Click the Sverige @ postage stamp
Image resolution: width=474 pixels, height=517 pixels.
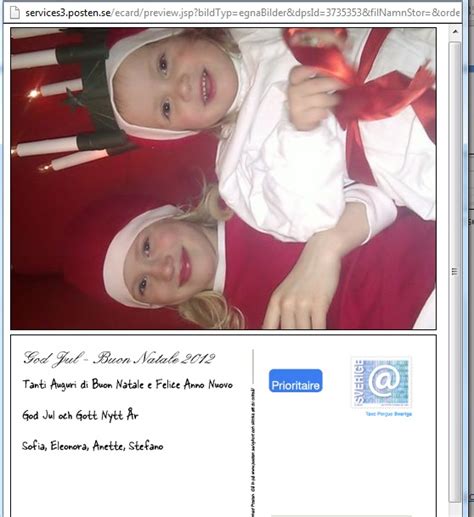(381, 382)
